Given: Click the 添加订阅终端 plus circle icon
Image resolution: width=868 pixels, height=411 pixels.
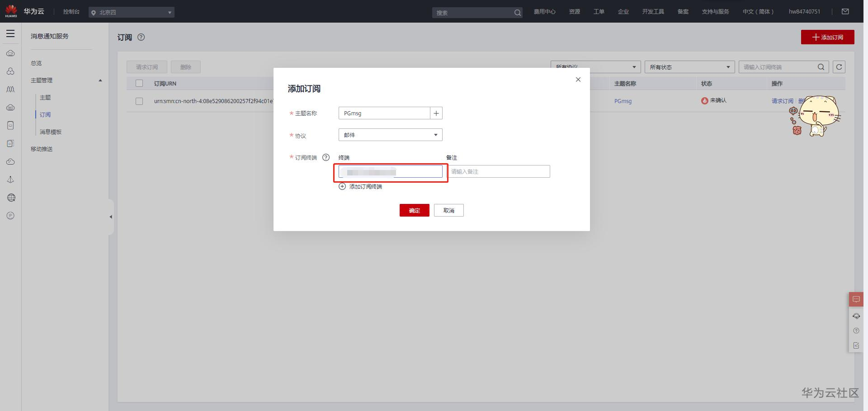Looking at the screenshot, I should [x=342, y=186].
